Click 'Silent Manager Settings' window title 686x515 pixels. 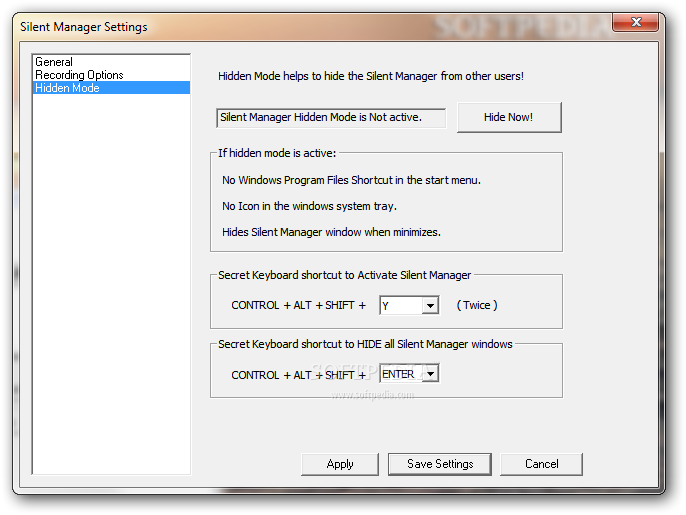[84, 27]
